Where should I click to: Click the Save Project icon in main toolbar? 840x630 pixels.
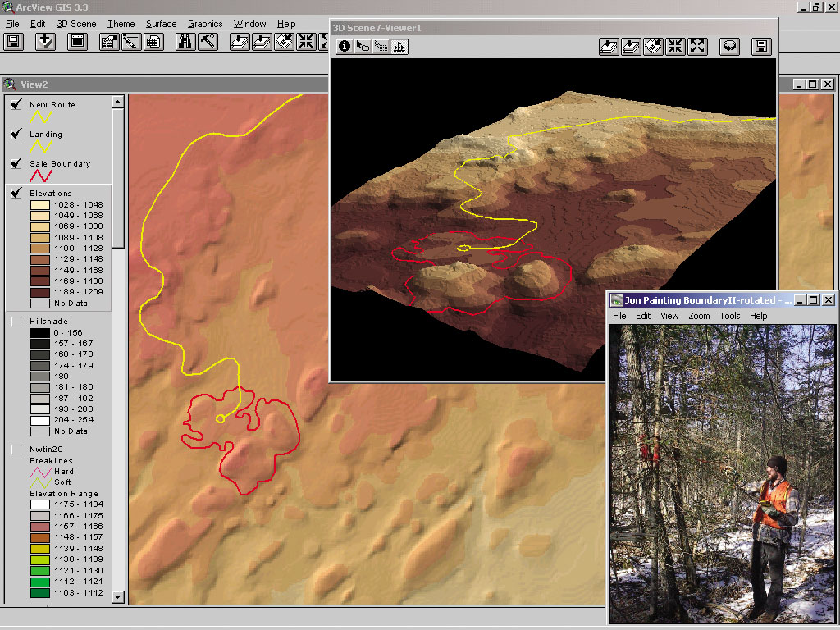pos(14,42)
